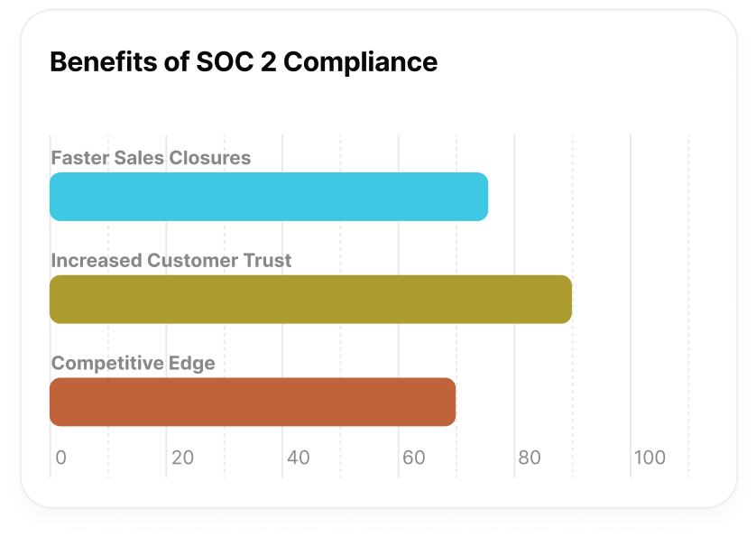Click the 0 axis tick label
The height and width of the screenshot is (537, 756).
point(60,458)
